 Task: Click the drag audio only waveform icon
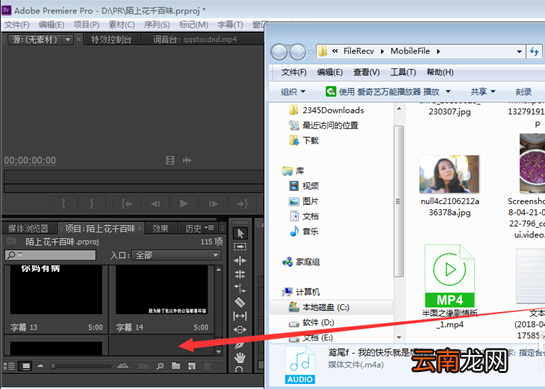click(x=187, y=160)
